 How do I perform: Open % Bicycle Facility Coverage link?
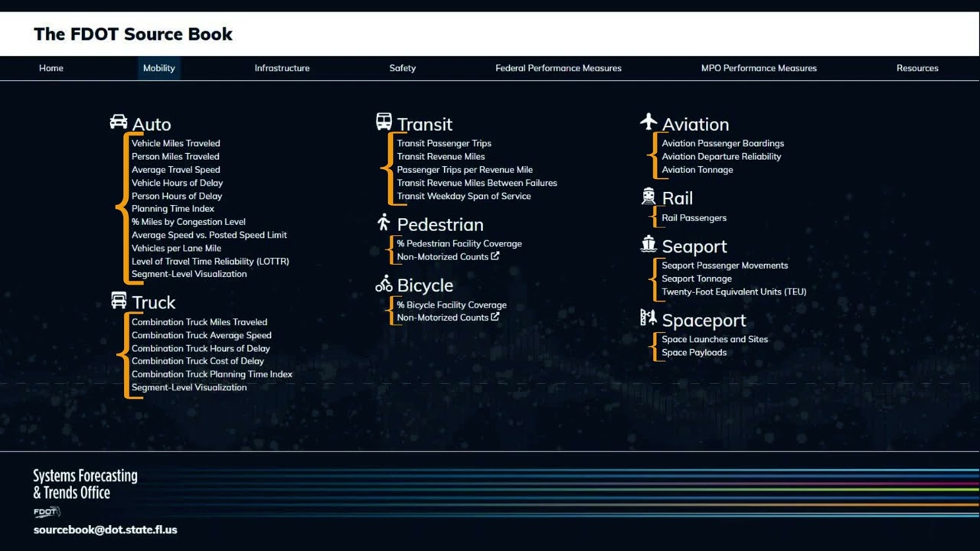[452, 305]
